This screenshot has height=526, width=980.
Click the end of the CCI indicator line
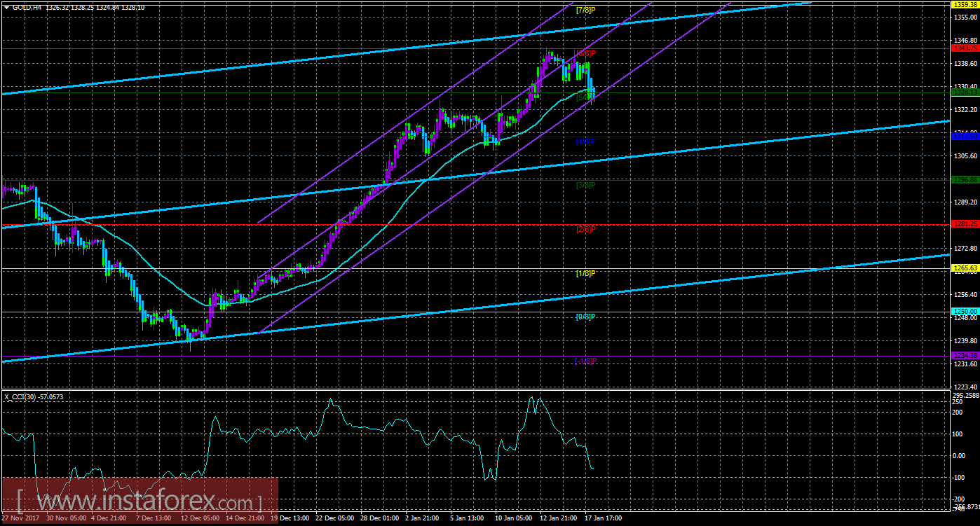coord(593,468)
